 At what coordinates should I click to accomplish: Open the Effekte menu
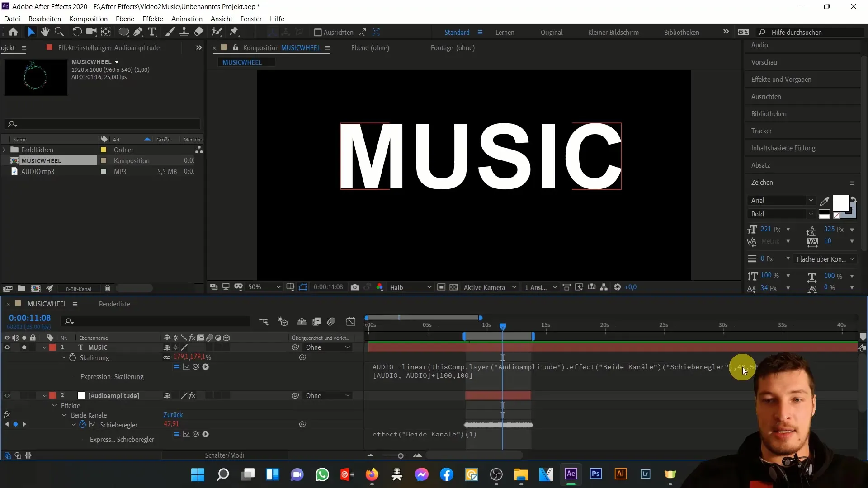coord(153,19)
